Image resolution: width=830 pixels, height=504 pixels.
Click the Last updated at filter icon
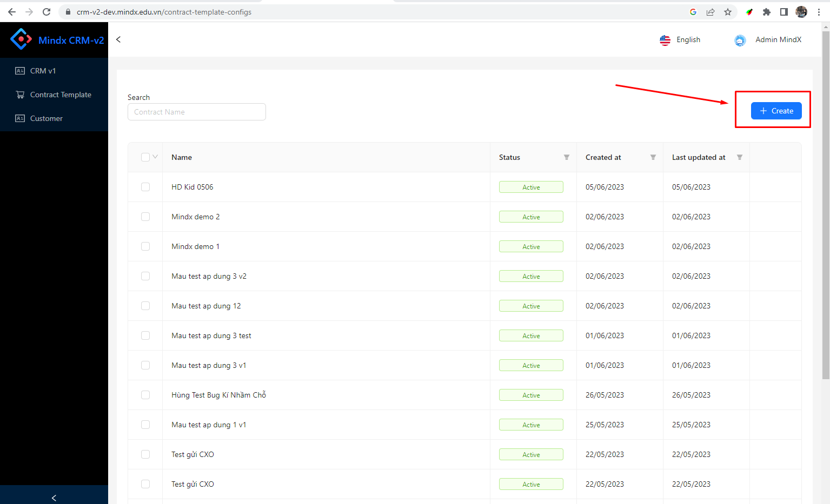click(739, 157)
